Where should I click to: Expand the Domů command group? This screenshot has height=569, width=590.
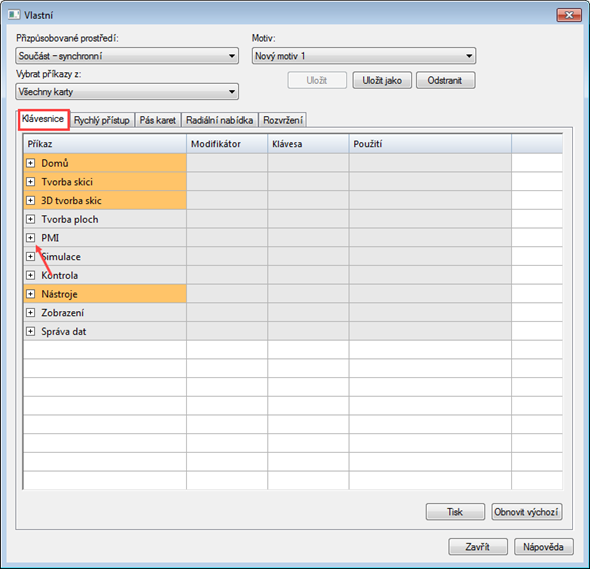pyautogui.click(x=30, y=163)
